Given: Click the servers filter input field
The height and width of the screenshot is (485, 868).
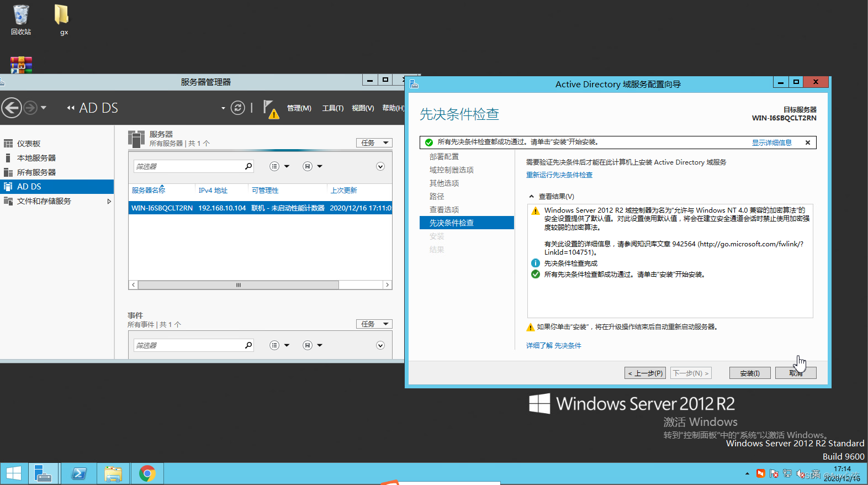Looking at the screenshot, I should tap(188, 166).
